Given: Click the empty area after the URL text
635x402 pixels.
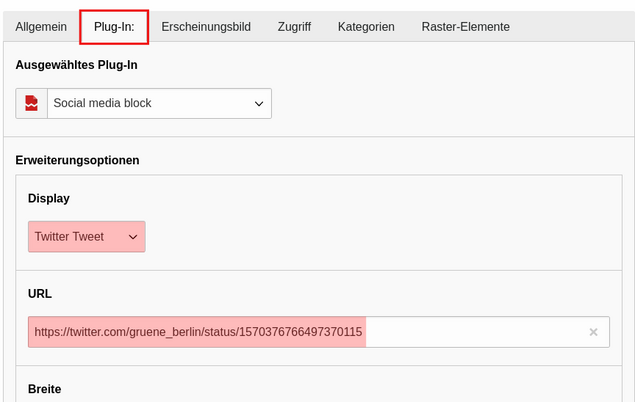Looking at the screenshot, I should pos(470,332).
